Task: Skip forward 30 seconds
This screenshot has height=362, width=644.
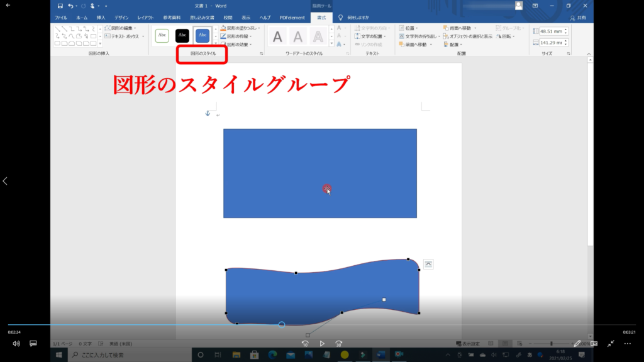Action: click(339, 344)
